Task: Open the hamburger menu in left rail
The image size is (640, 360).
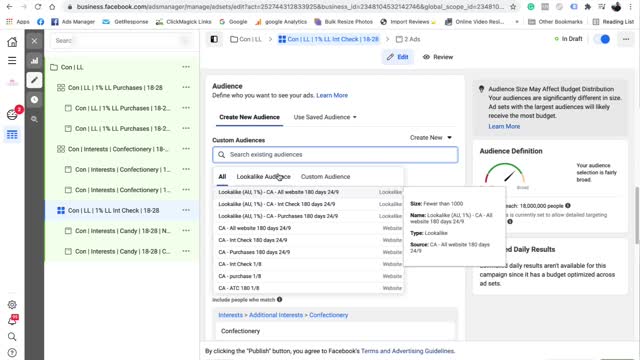Action: pyautogui.click(x=12, y=60)
